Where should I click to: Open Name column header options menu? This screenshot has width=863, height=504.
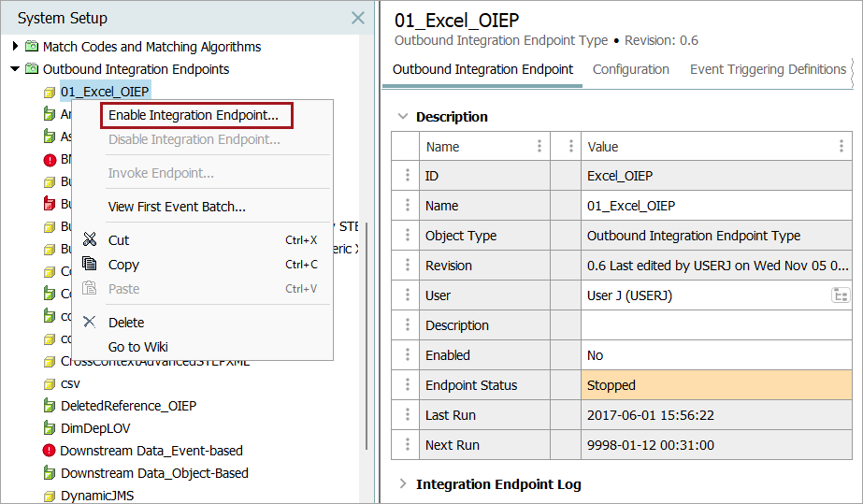pyautogui.click(x=539, y=147)
